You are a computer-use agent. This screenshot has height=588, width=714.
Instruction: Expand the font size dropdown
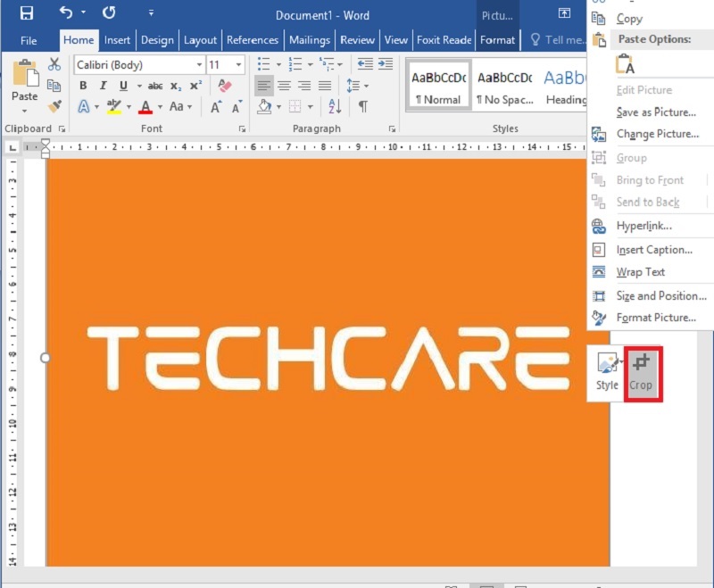point(238,65)
